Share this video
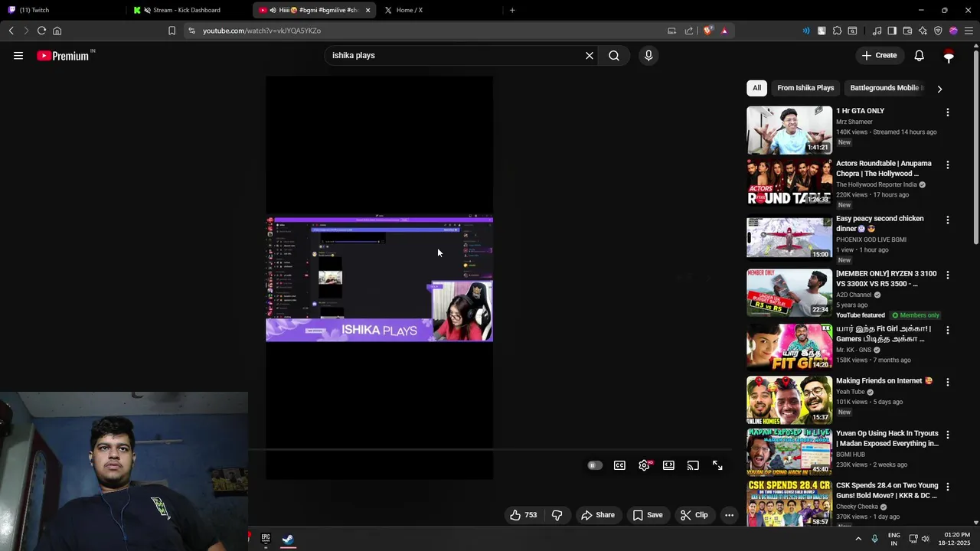Viewport: 980px width, 551px height. [x=597, y=515]
